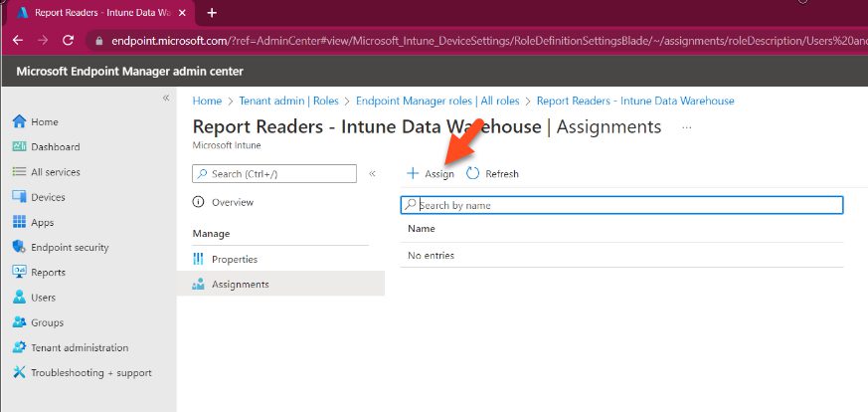Click the site padlock icon
868x412 pixels.
click(99, 41)
